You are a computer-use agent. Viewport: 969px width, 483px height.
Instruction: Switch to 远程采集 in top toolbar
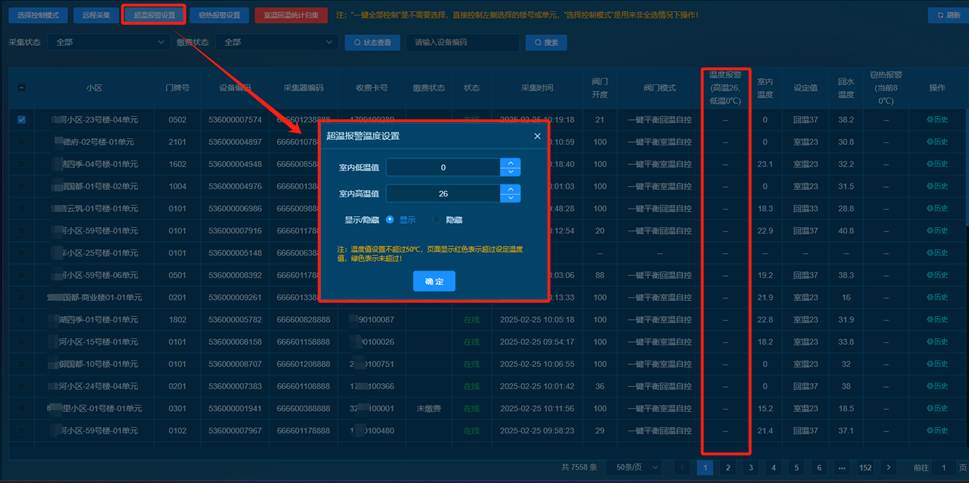point(97,15)
